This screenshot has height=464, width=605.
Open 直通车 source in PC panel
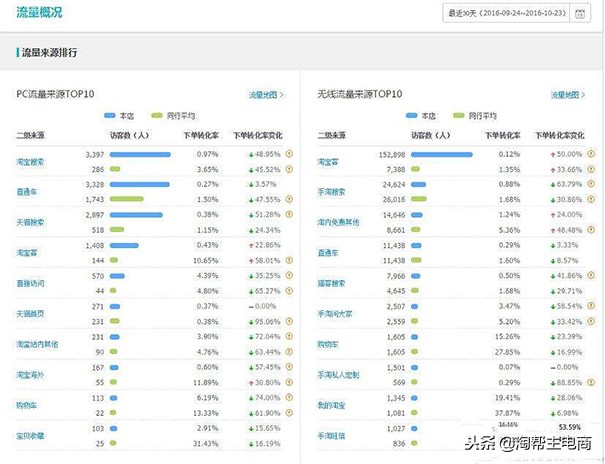coord(27,192)
